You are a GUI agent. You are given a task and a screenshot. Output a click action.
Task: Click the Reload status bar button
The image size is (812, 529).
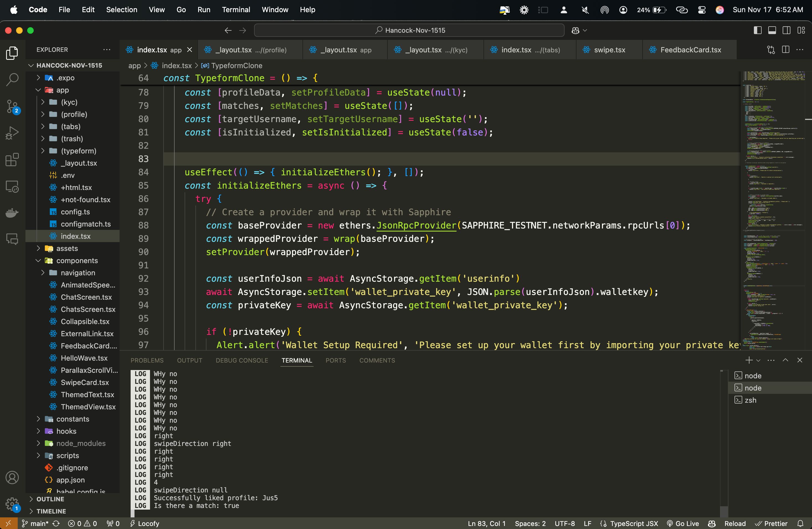click(735, 523)
